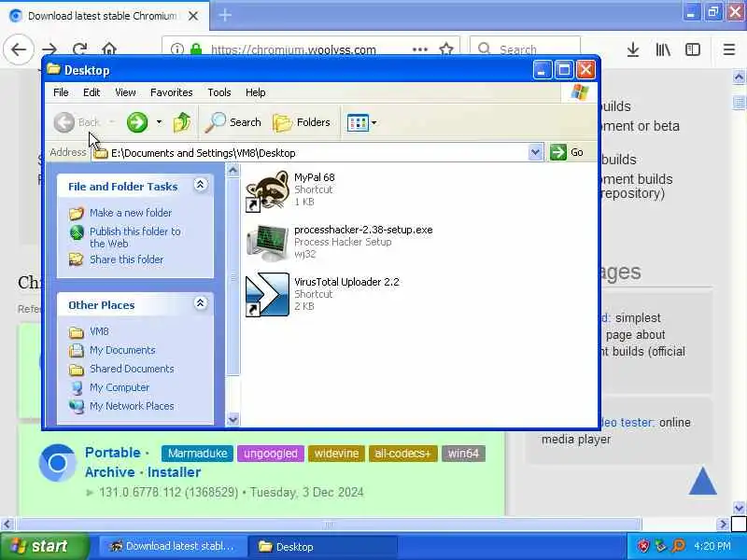Viewport: 747px width, 560px height.
Task: Click the site info icon in URL bar
Action: tap(177, 49)
